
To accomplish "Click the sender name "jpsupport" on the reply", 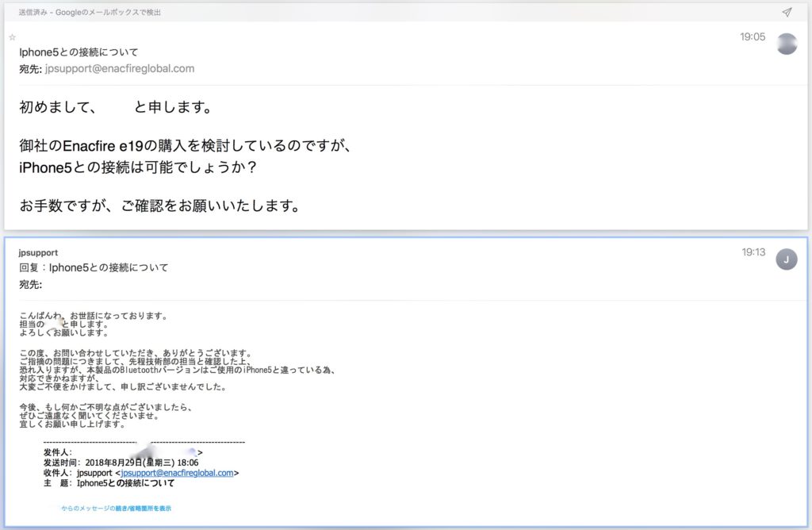I will 38,252.
